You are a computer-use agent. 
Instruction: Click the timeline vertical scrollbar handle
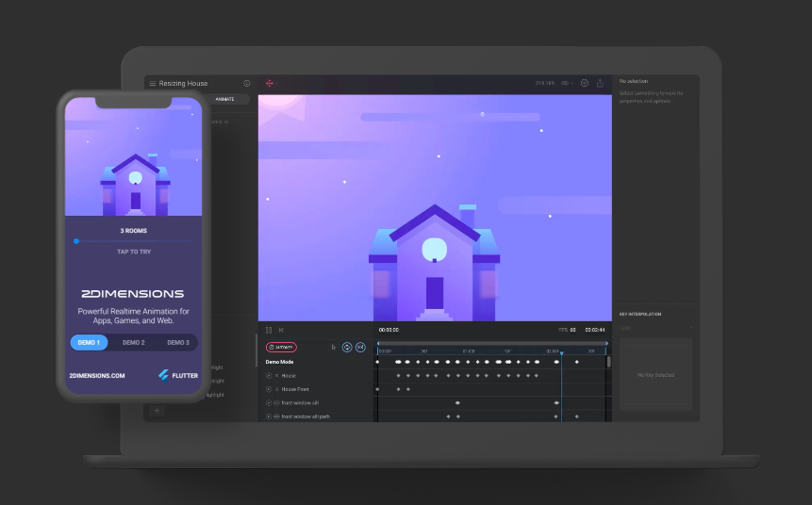[608, 362]
